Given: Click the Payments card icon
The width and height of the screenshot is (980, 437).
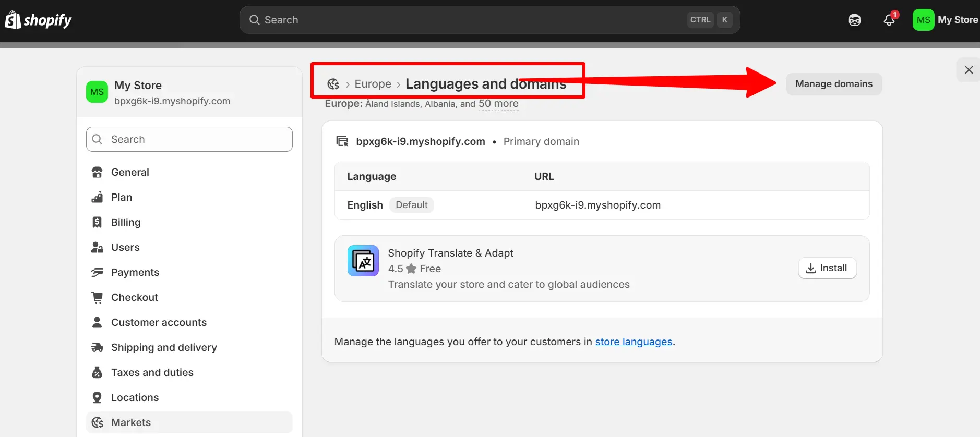Looking at the screenshot, I should [x=97, y=272].
